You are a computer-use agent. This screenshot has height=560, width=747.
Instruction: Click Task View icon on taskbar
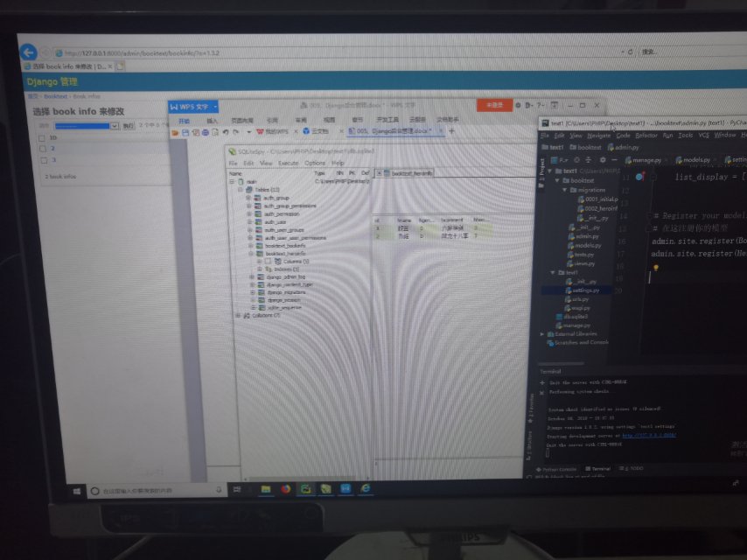tap(237, 489)
